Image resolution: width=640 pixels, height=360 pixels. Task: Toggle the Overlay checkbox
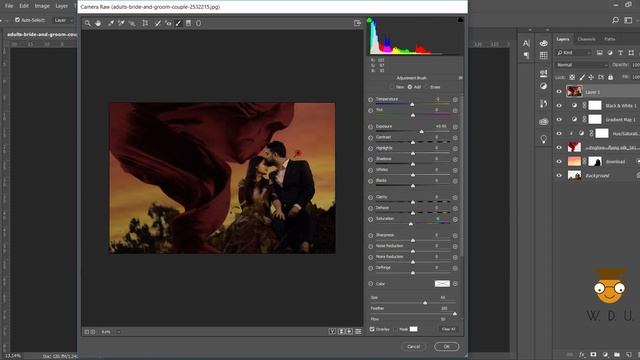(372, 329)
